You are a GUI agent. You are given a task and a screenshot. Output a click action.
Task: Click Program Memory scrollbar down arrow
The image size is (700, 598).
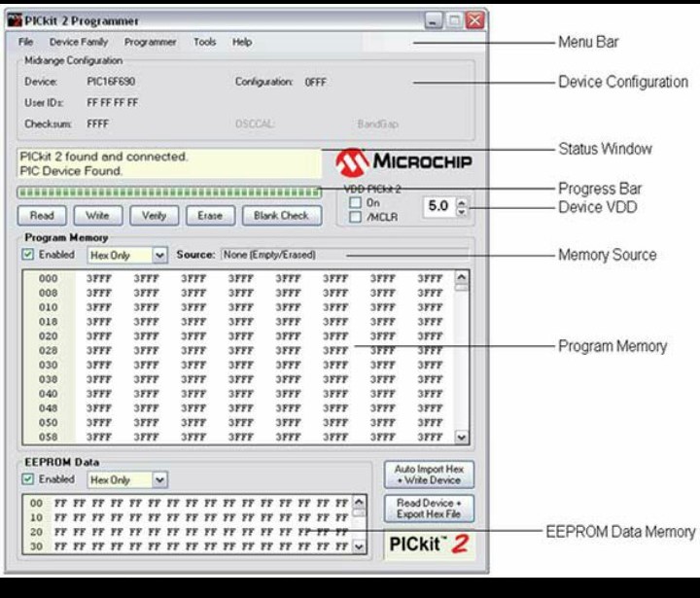click(462, 438)
